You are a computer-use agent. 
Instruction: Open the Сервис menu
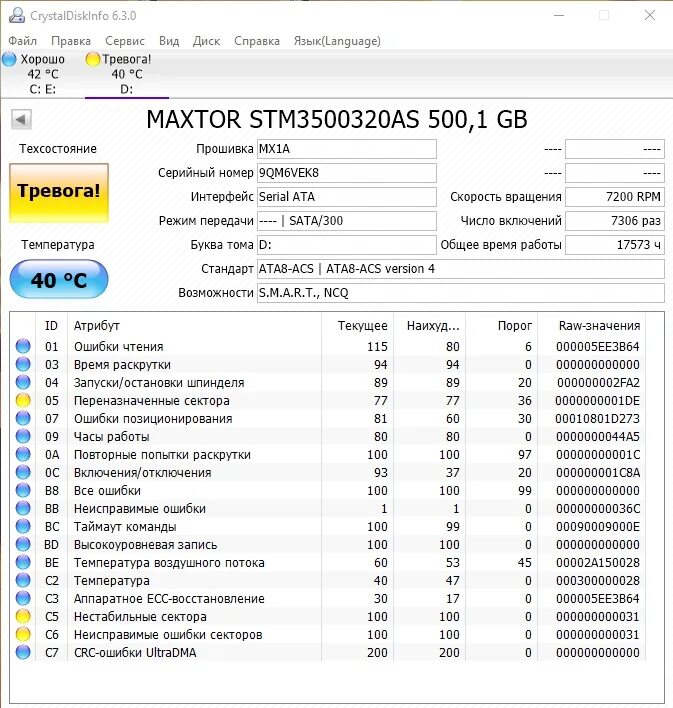pos(125,41)
